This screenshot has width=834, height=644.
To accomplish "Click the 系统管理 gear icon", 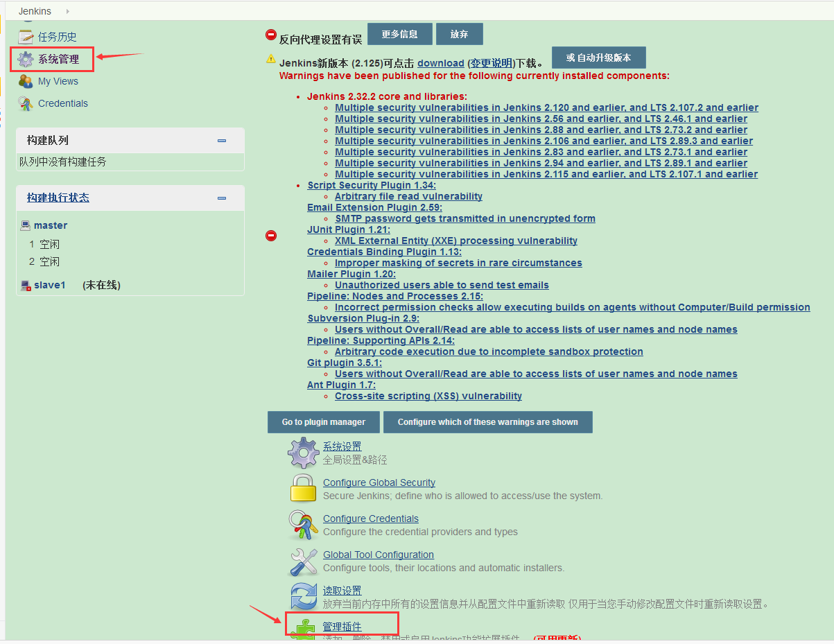I will [26, 59].
